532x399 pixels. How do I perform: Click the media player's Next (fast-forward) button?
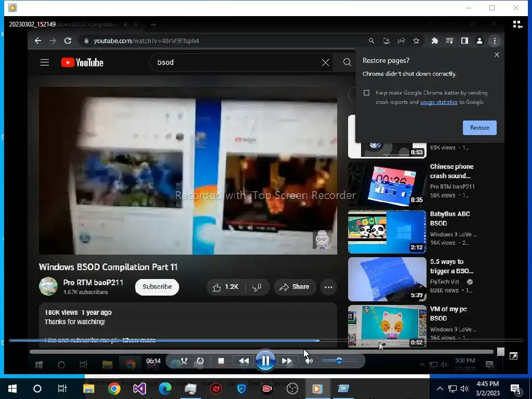coord(287,361)
